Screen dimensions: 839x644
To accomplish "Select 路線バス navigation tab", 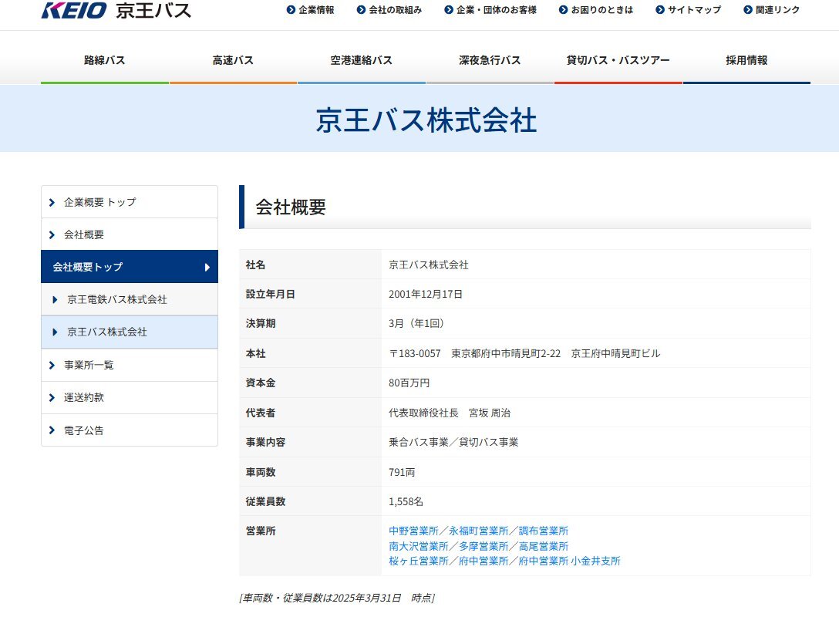I will click(105, 60).
